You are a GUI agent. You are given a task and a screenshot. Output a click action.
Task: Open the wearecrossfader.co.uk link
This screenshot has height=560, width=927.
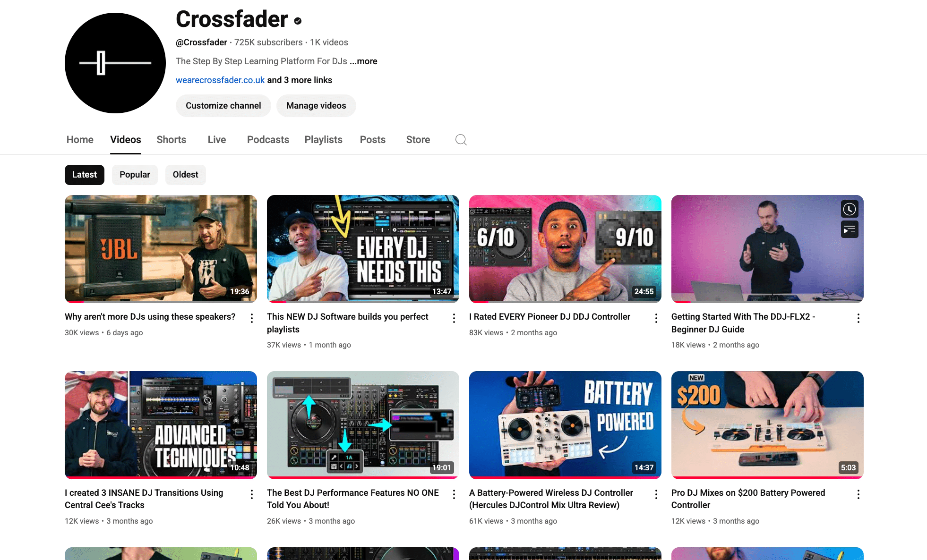(220, 80)
